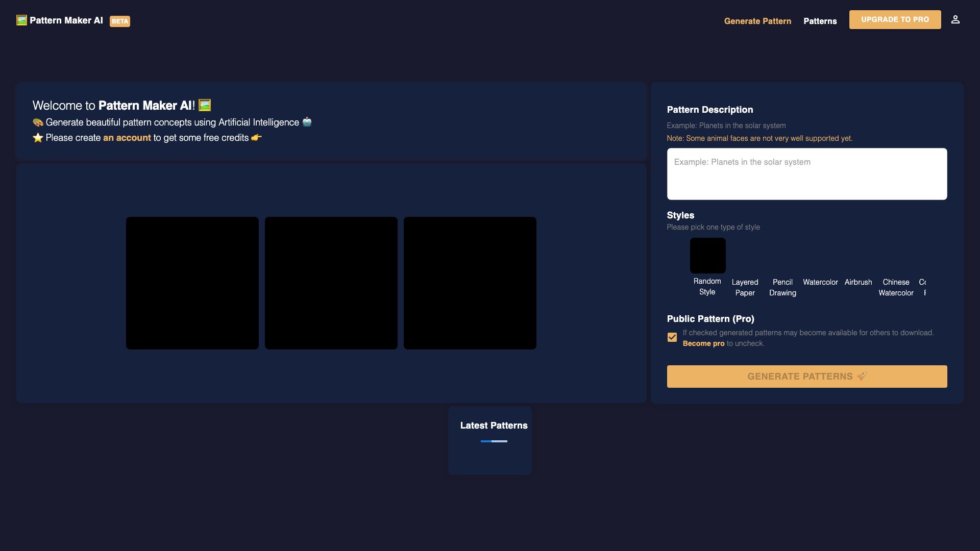Open the middle pattern preview tile
This screenshot has width=980, height=551.
(331, 283)
